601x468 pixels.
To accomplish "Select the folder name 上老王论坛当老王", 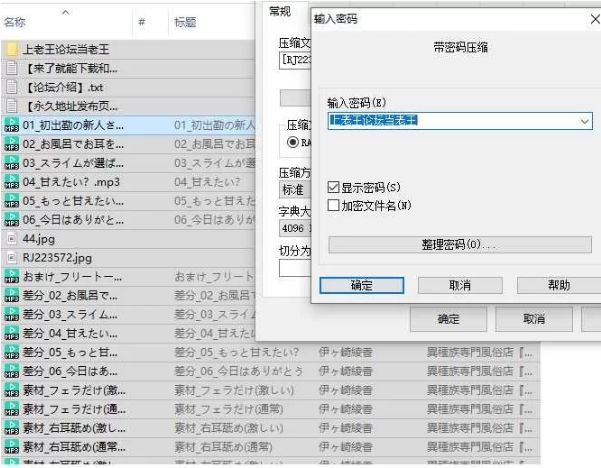I will tap(66, 49).
